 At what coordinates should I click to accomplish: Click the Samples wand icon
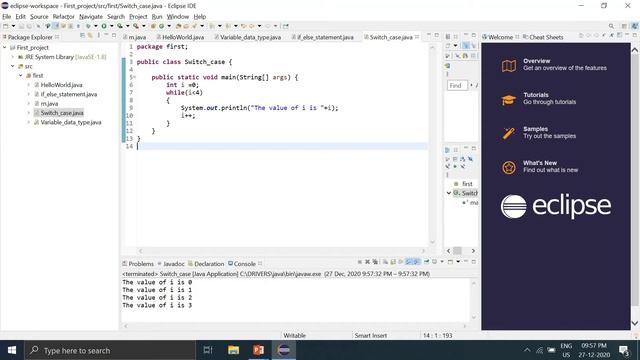[509, 133]
